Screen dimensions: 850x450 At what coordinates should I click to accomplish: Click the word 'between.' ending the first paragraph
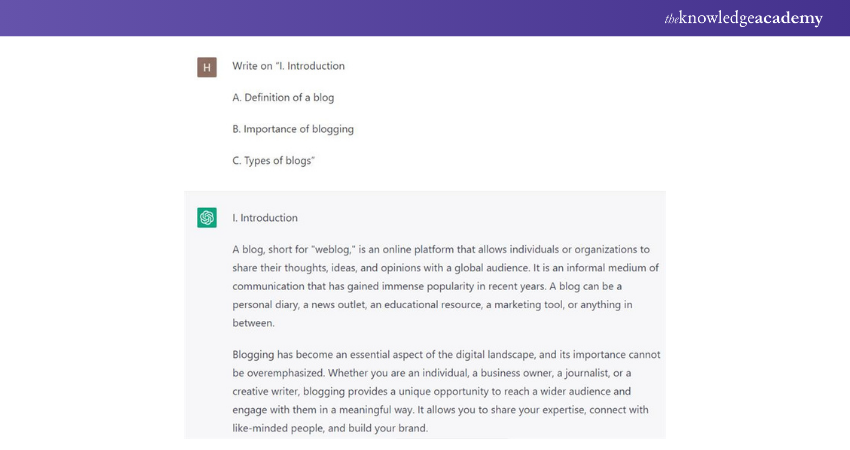tap(255, 322)
